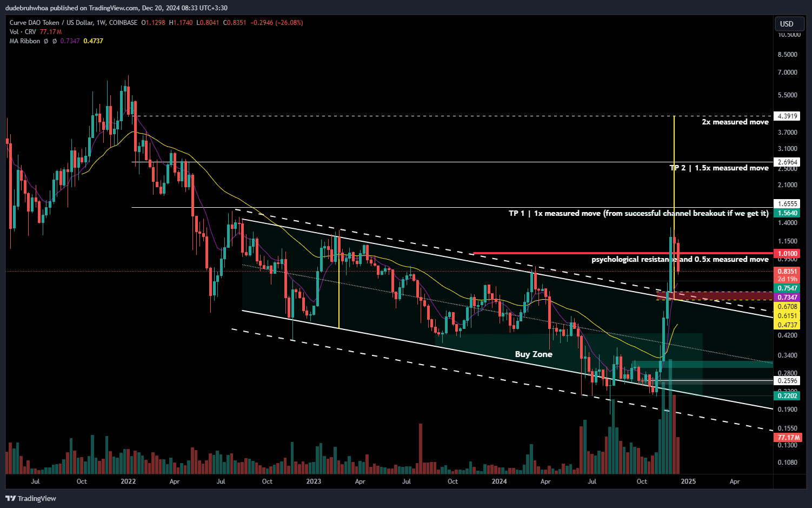Select the 2.6964 price label
The width and height of the screenshot is (812, 508).
coord(787,162)
